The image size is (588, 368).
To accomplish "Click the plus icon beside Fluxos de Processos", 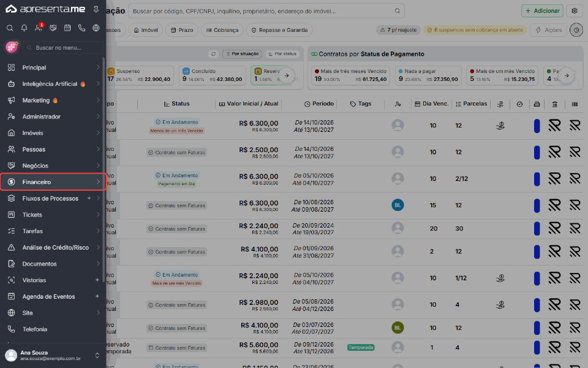I will coord(89,198).
